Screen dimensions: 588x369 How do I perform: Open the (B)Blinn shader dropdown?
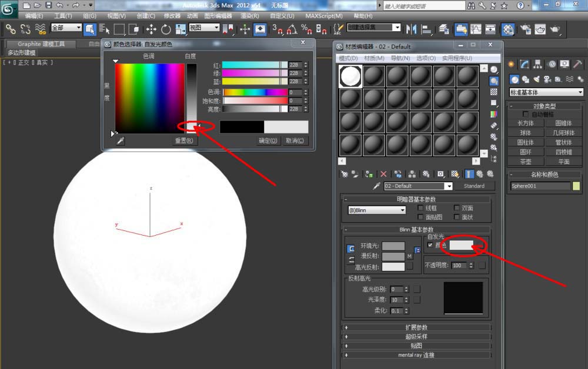coord(376,210)
